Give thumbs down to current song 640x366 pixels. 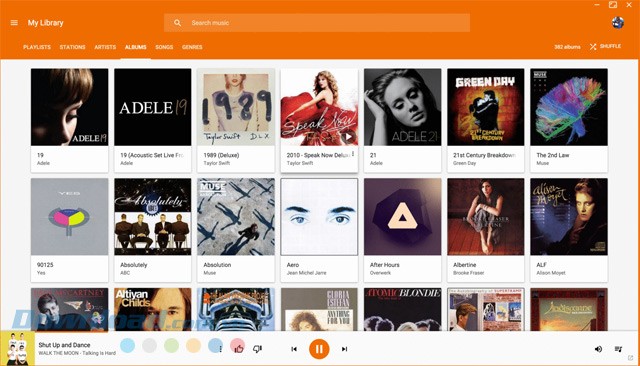(257, 349)
